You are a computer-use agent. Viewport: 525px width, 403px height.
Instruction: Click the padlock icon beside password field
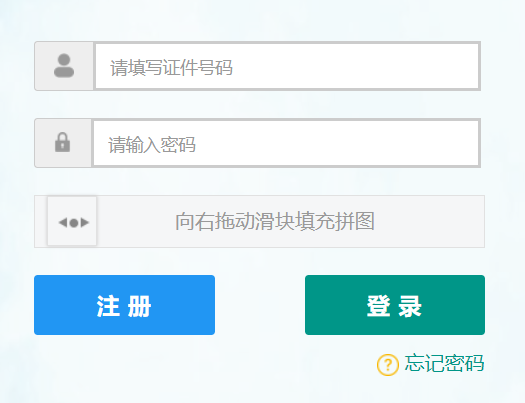point(63,143)
